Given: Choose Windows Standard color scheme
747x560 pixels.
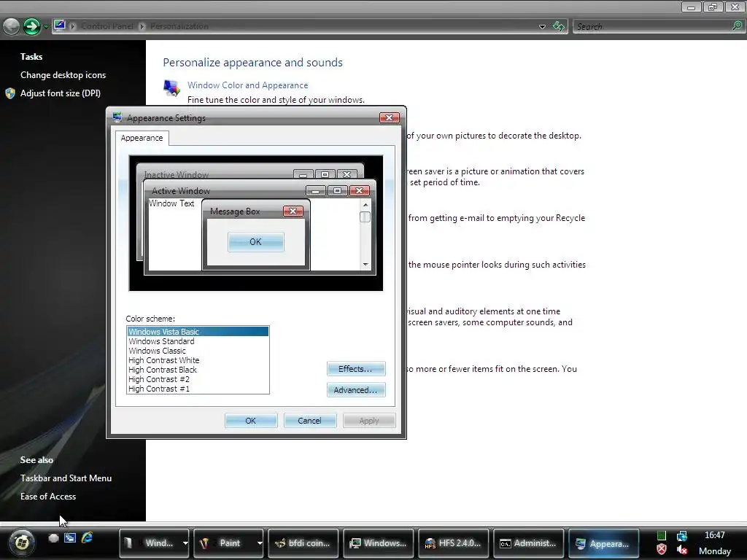Looking at the screenshot, I should pos(198,341).
